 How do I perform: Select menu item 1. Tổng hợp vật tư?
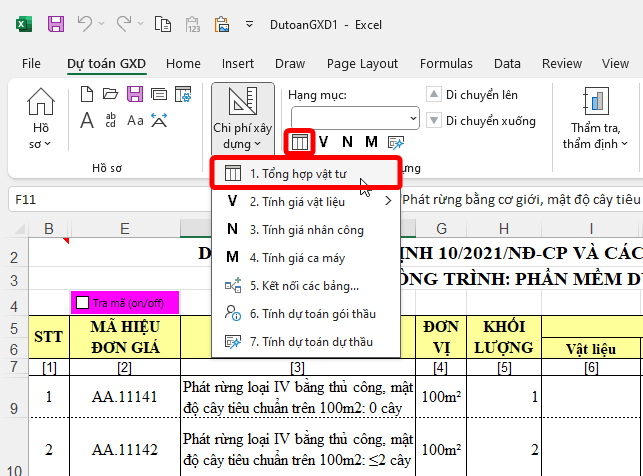coord(298,173)
